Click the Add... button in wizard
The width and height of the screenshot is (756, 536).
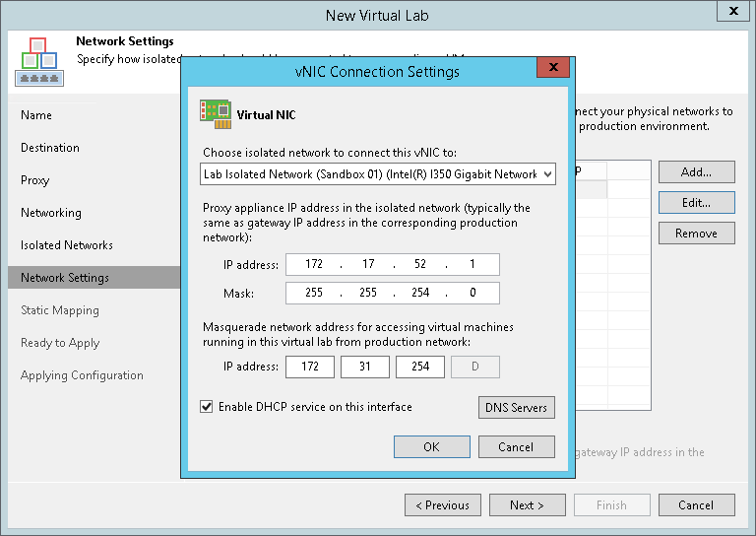(697, 172)
